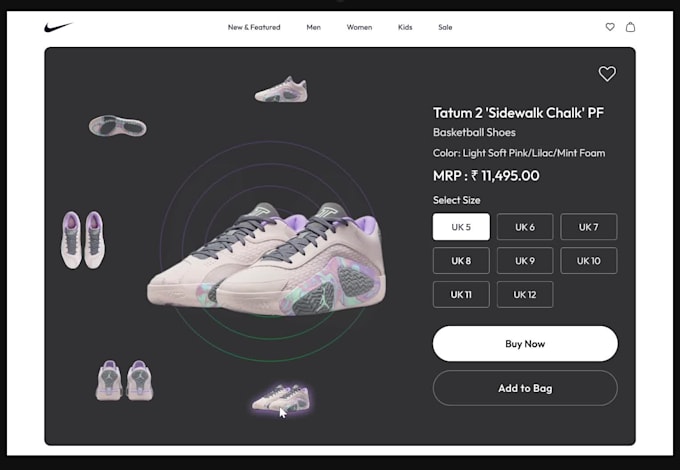This screenshot has width=680, height=470.
Task: Click the MRP ₹ 11,495.00 price
Action: coord(486,176)
